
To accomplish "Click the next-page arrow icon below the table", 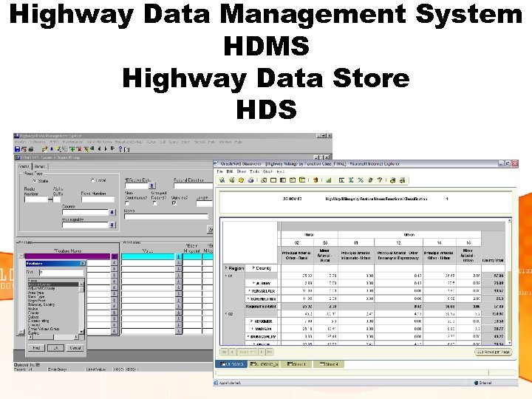I will pyautogui.click(x=262, y=352).
